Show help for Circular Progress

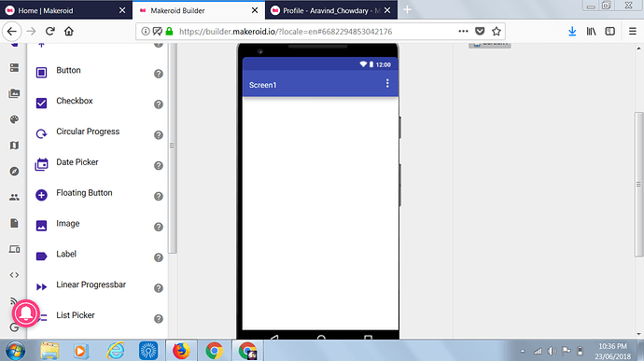pyautogui.click(x=159, y=135)
